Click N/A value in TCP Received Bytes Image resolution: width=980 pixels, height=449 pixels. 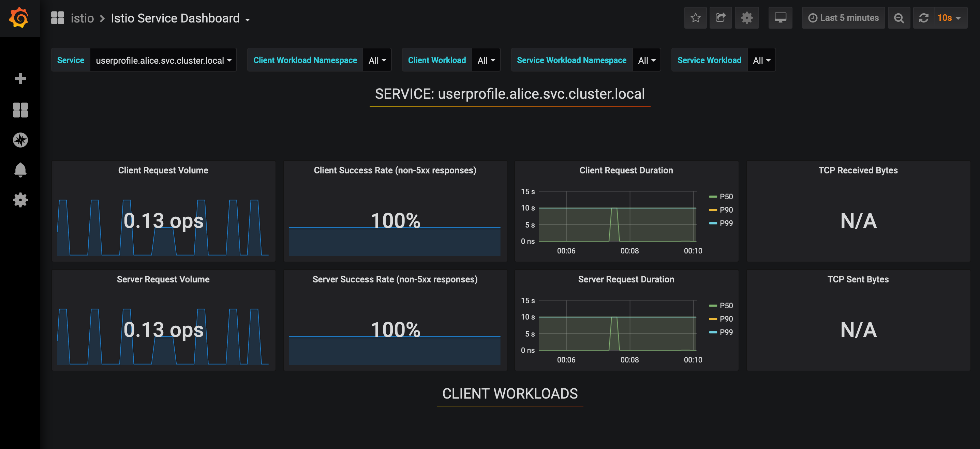pos(858,221)
